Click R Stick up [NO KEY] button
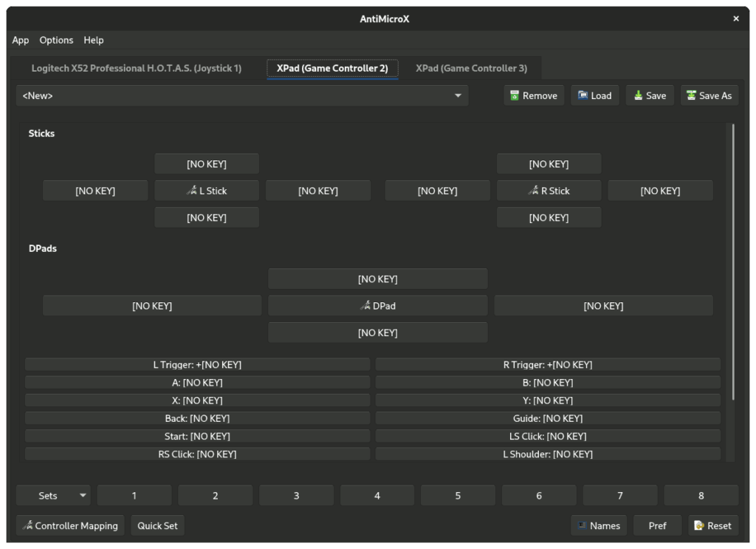Image resolution: width=756 pixels, height=549 pixels. (549, 164)
